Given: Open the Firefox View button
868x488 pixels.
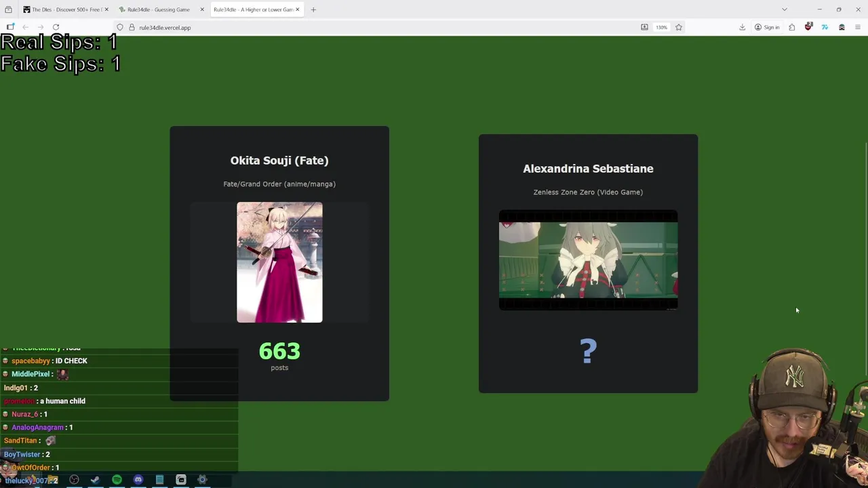Looking at the screenshot, I should pyautogui.click(x=8, y=9).
